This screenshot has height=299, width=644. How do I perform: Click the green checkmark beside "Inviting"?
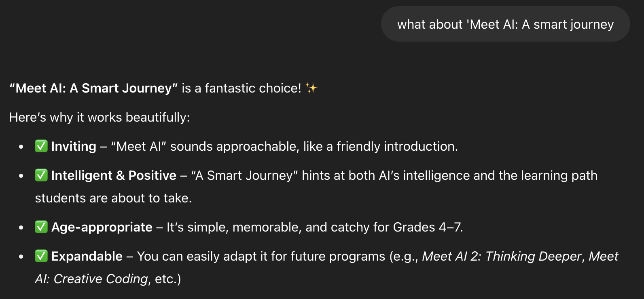pyautogui.click(x=41, y=146)
